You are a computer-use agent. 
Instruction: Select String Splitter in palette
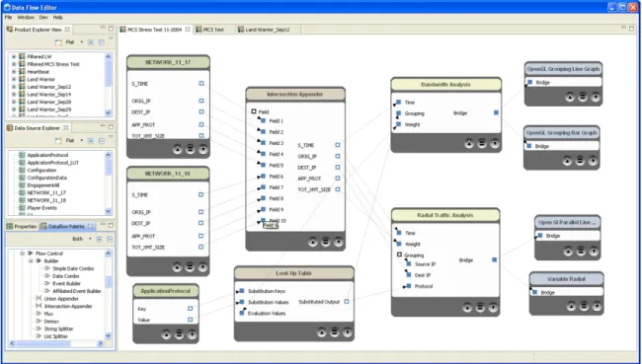tap(58, 328)
